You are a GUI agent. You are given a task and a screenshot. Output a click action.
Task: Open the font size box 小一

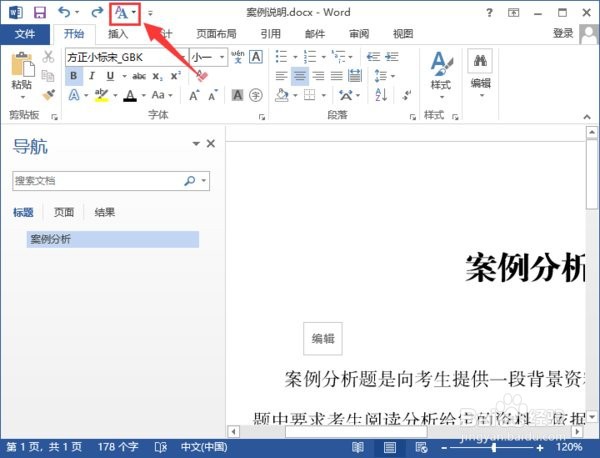click(x=209, y=57)
